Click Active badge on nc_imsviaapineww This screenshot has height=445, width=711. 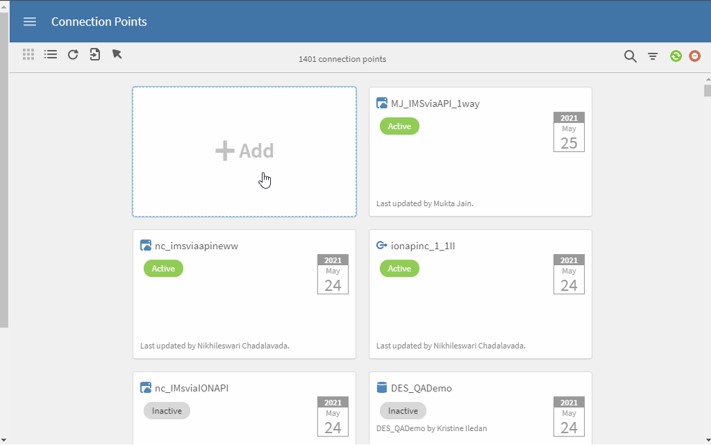163,269
